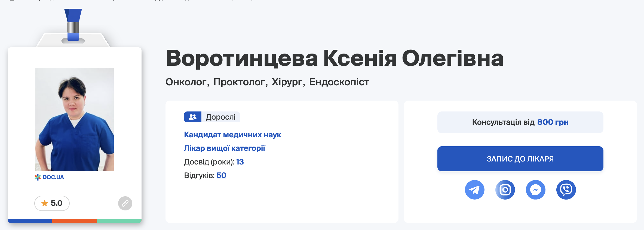
Task: Open the Facebook Messenger icon
Action: coord(535,190)
